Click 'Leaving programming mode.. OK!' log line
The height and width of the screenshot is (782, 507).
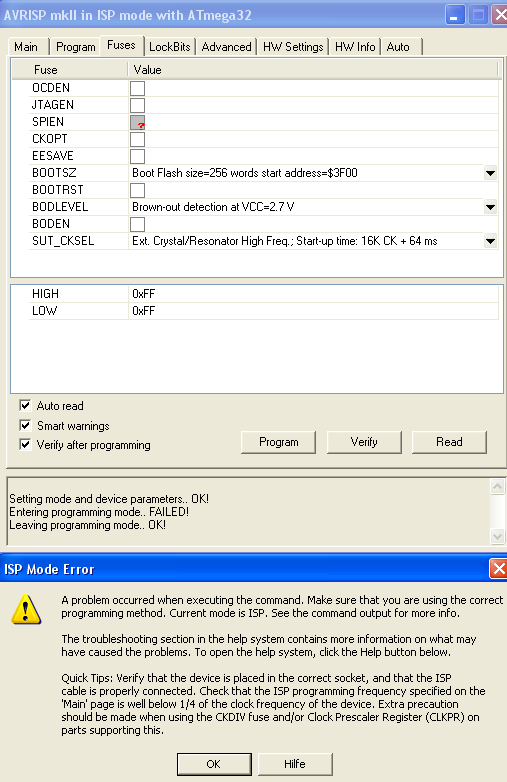click(x=87, y=525)
